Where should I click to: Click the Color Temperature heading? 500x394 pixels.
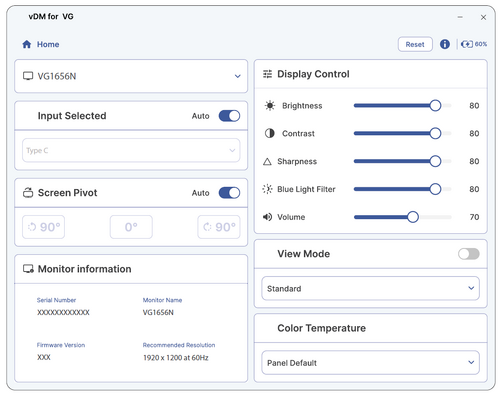[x=321, y=328]
